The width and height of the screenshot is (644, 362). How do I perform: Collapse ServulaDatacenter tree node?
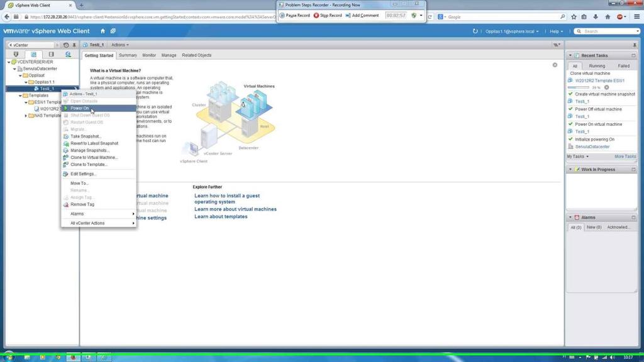(15, 69)
